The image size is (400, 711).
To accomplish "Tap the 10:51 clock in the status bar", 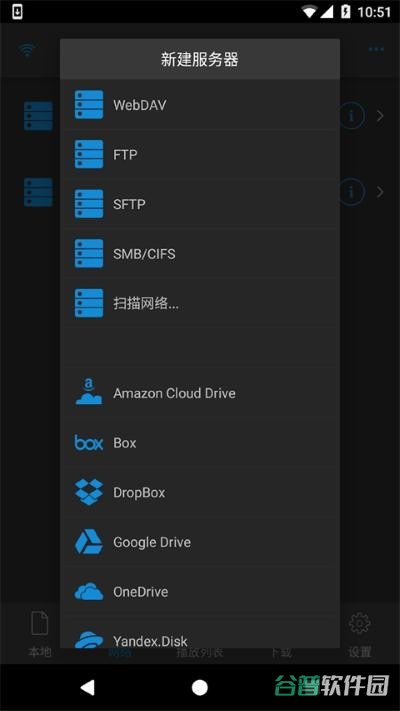I will 374,12.
